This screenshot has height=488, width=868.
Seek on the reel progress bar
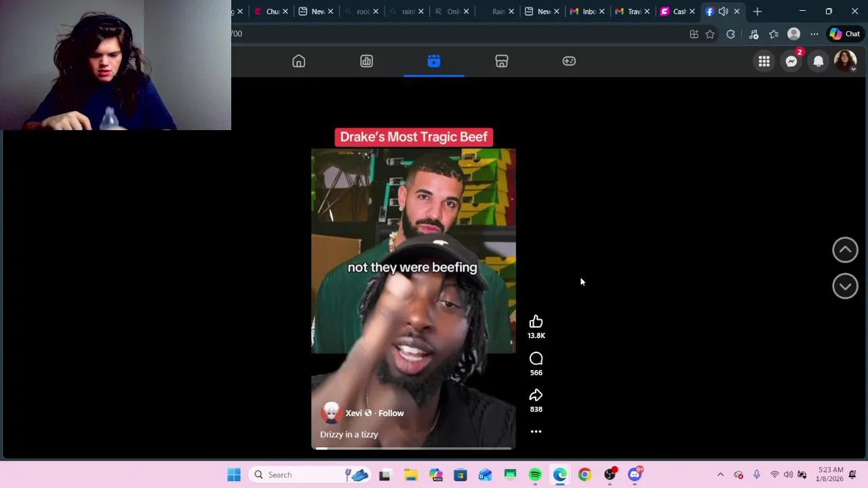coord(413,448)
